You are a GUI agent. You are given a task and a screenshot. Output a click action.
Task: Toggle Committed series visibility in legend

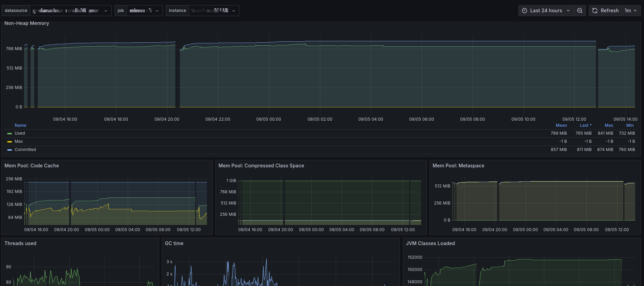(x=25, y=150)
